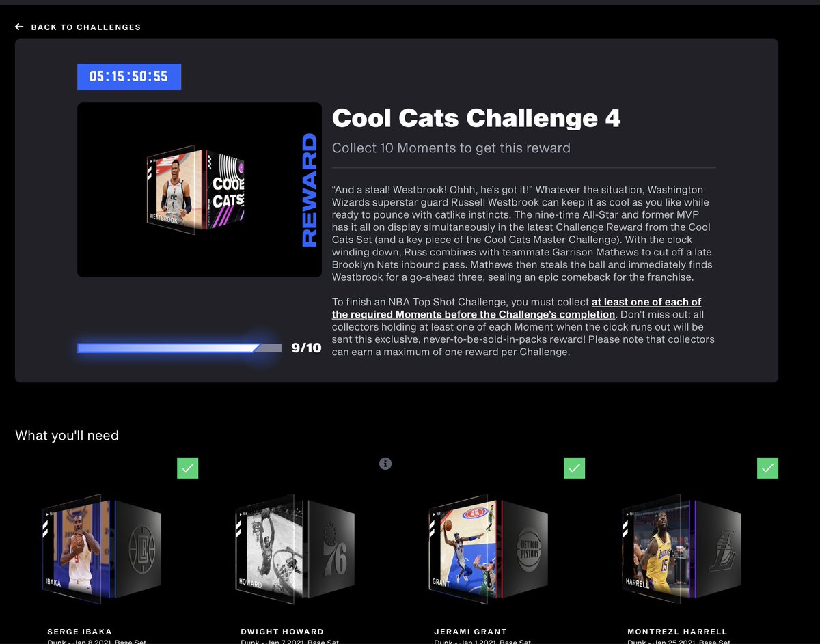Click the SERGE IBAKA name label
The image size is (820, 644).
pos(80,632)
